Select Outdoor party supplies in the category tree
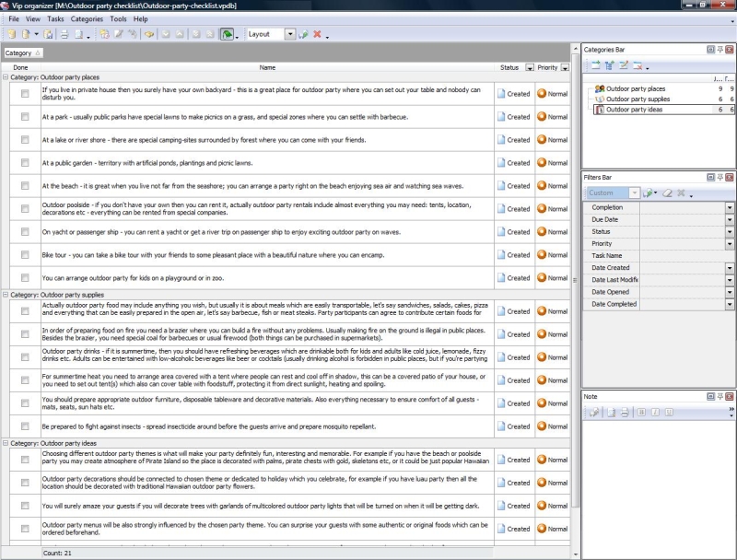Viewport: 737px width, 560px height. coord(640,99)
